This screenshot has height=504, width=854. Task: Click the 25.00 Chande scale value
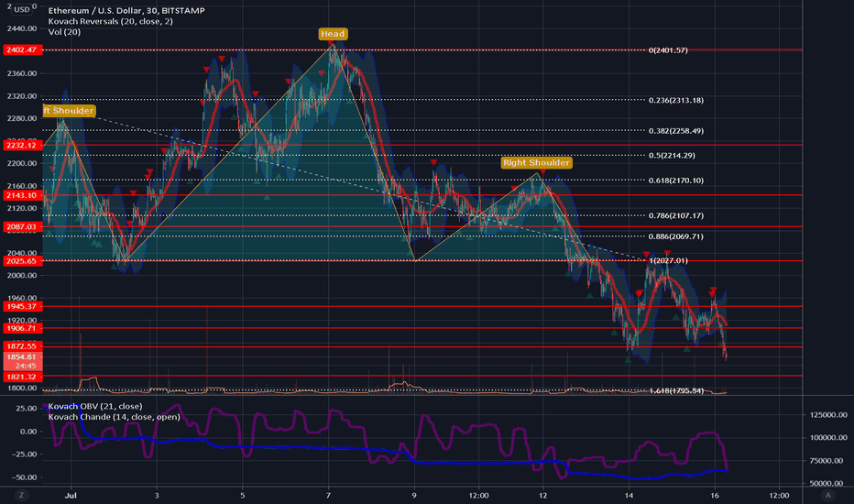click(27, 408)
